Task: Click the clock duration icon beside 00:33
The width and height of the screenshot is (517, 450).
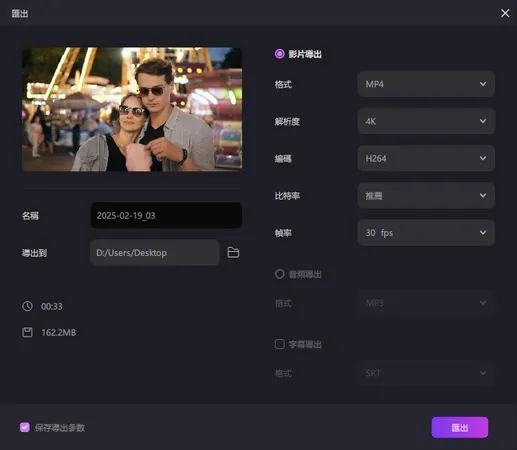Action: click(x=27, y=306)
